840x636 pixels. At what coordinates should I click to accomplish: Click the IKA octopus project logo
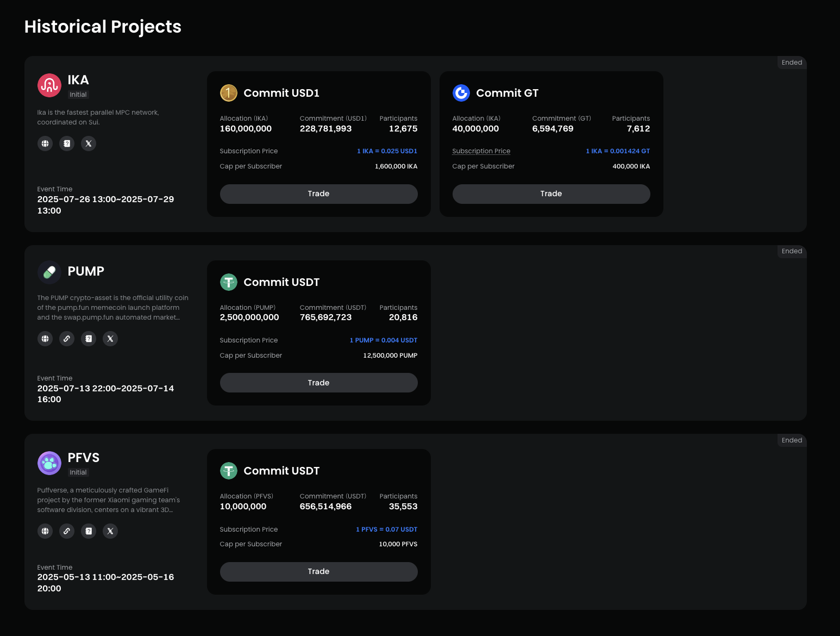click(49, 85)
